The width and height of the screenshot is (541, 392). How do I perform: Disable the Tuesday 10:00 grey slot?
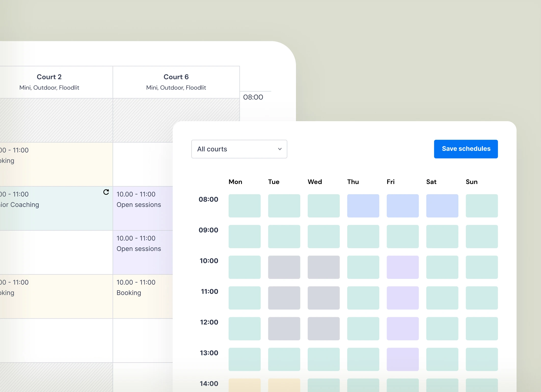click(284, 267)
